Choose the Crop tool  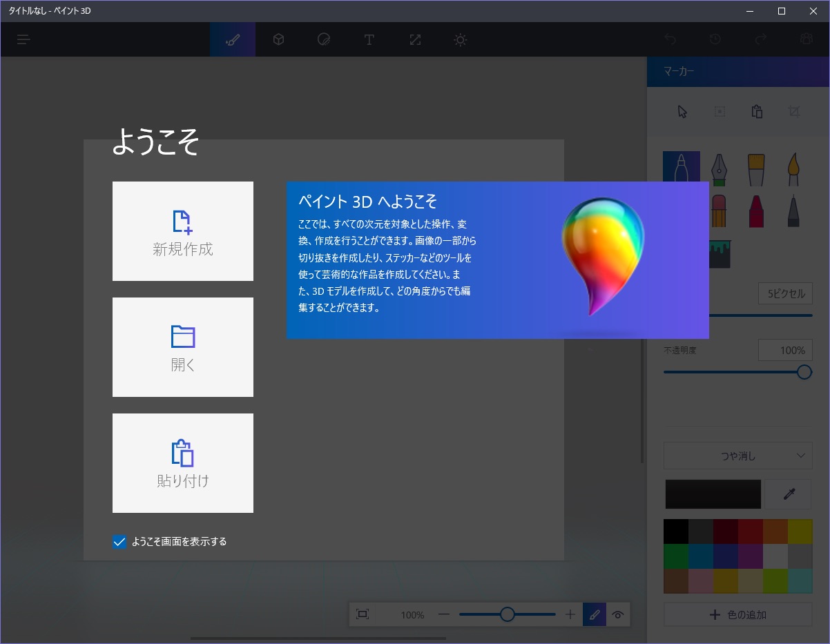[794, 112]
